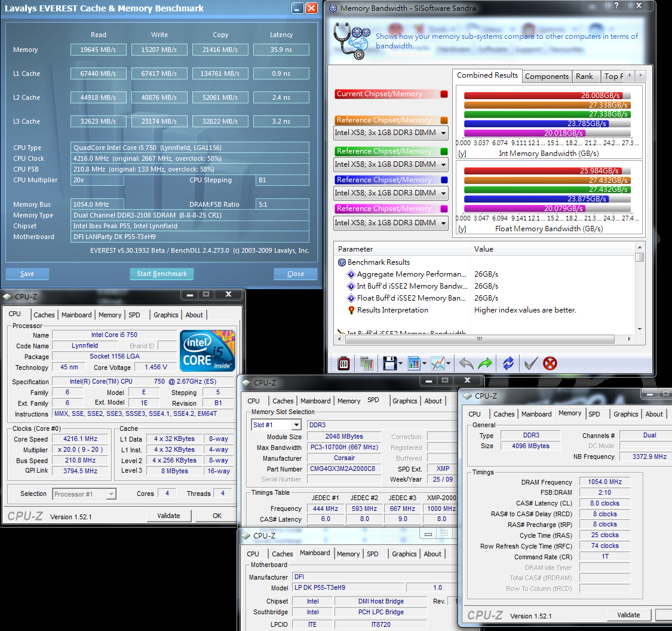Click the blue refresh arrows icon

(508, 363)
